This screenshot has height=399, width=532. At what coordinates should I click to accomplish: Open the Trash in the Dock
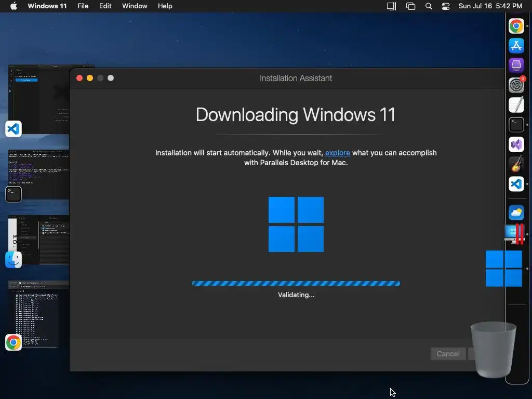494,350
